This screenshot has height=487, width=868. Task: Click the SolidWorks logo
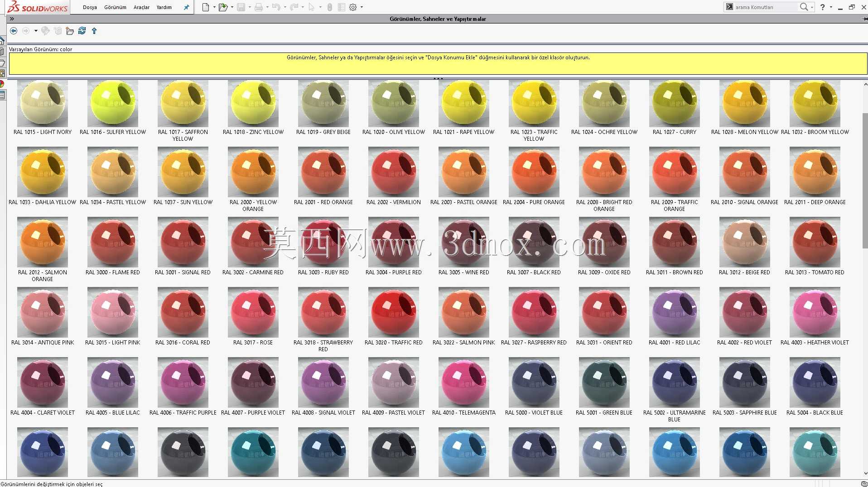[38, 7]
